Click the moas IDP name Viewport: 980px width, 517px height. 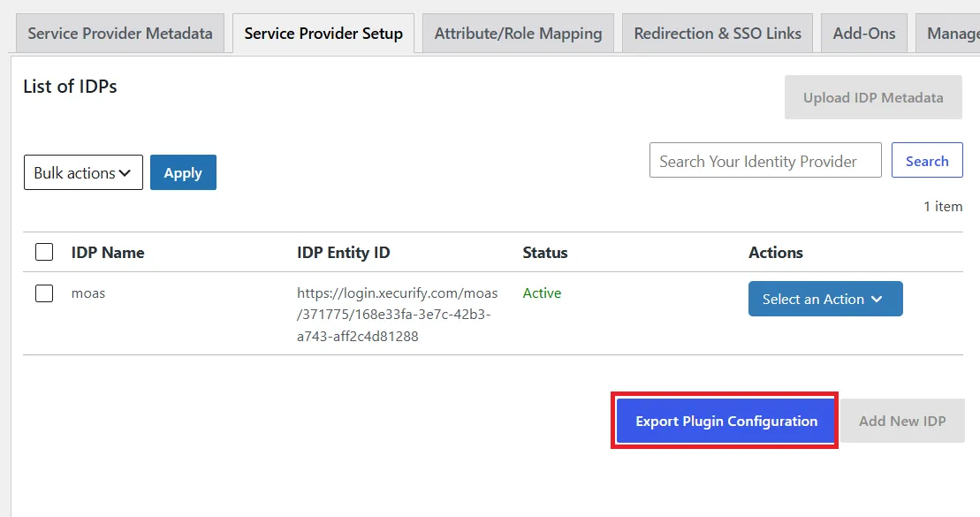(88, 293)
